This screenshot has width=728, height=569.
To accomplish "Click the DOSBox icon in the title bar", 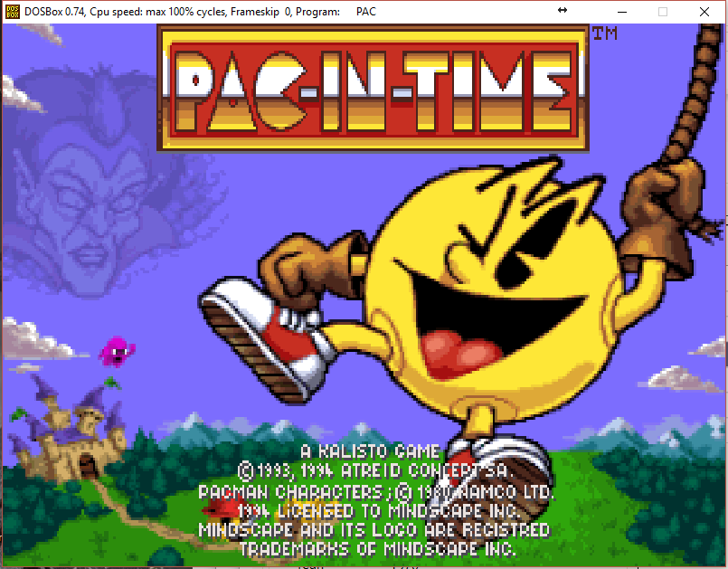I will pos(13,12).
